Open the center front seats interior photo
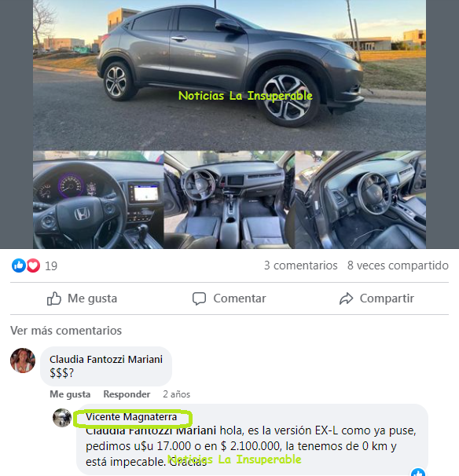459x476 pixels. tap(229, 200)
